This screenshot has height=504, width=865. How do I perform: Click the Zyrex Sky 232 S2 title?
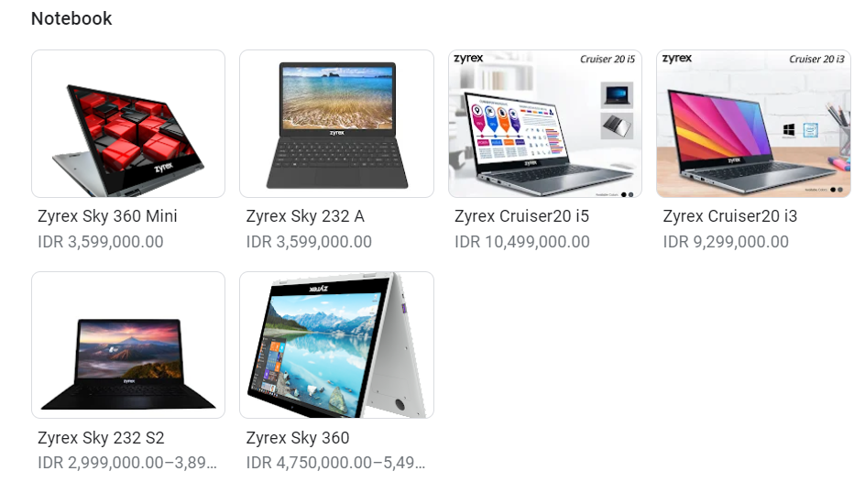click(x=101, y=438)
